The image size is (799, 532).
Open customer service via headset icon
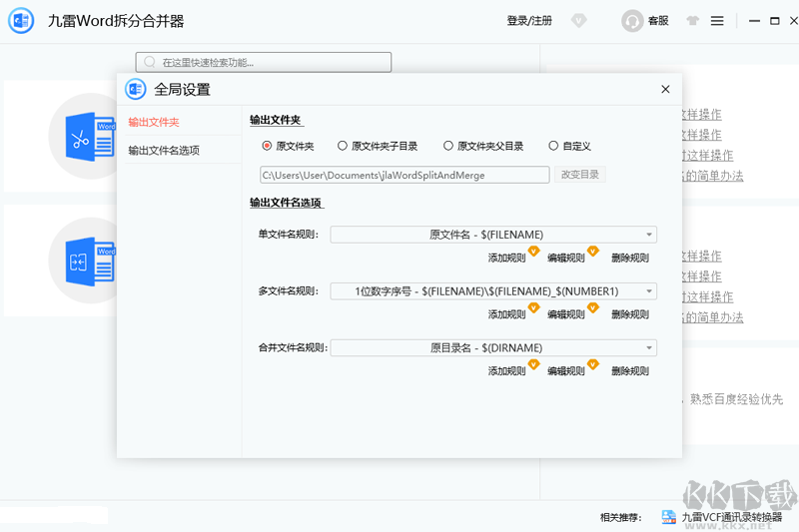pos(632,21)
